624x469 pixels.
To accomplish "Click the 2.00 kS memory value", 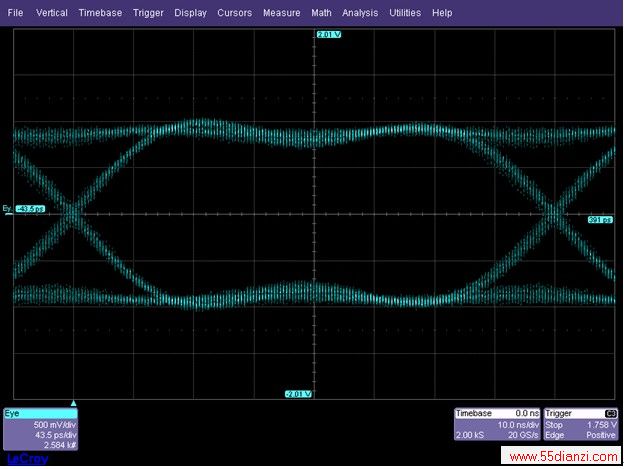I will click(x=470, y=435).
